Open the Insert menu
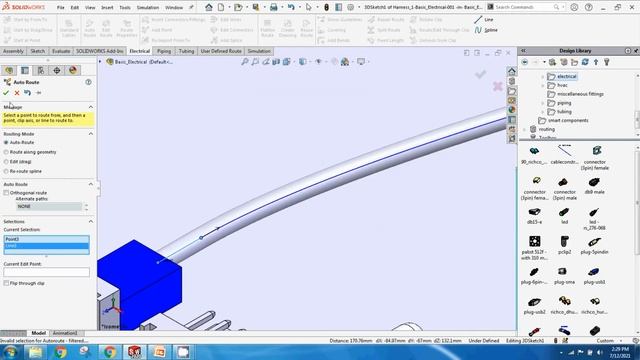Viewport: 640px width, 360px height. pyautogui.click(x=107, y=7)
